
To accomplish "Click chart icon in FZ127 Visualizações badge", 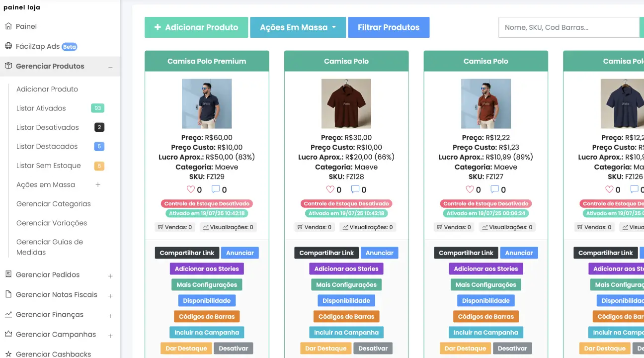I will pos(485,227).
